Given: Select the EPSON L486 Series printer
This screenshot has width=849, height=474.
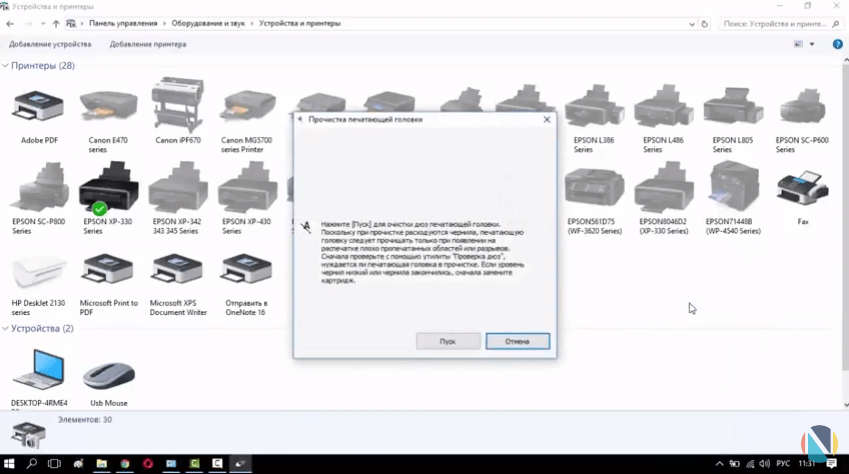Looking at the screenshot, I should pos(663,106).
